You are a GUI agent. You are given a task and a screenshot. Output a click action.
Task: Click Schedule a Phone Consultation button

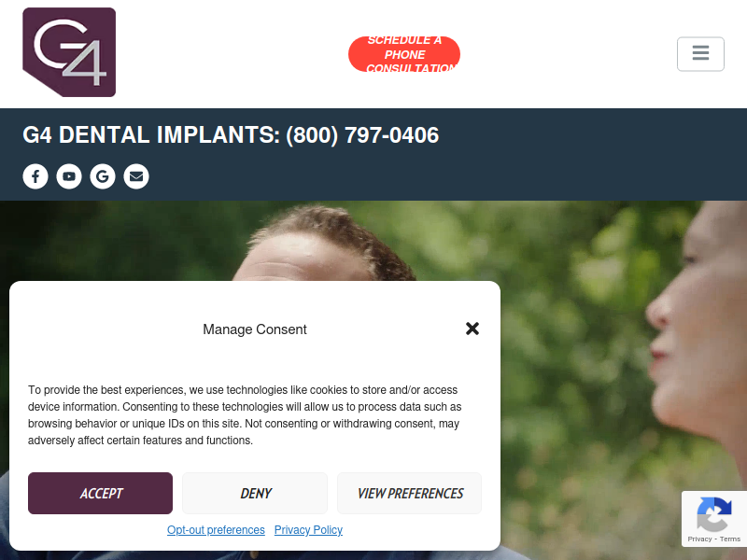tap(404, 54)
